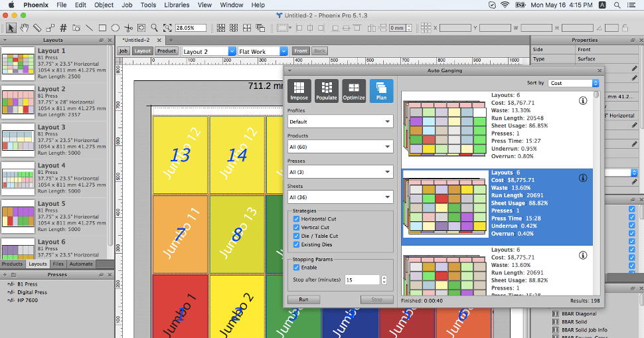
Task: Select the hash grid tool
Action: pos(63,28)
